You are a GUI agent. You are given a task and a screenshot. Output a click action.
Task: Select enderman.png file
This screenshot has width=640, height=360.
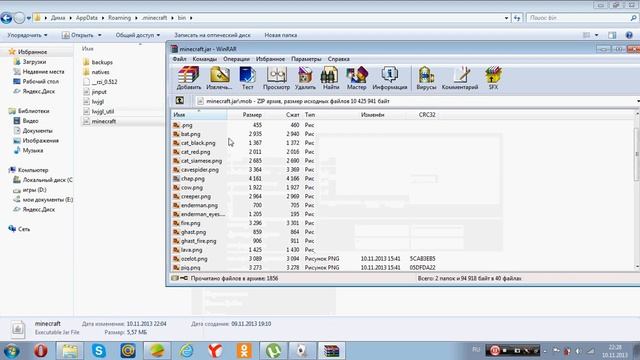[199, 205]
